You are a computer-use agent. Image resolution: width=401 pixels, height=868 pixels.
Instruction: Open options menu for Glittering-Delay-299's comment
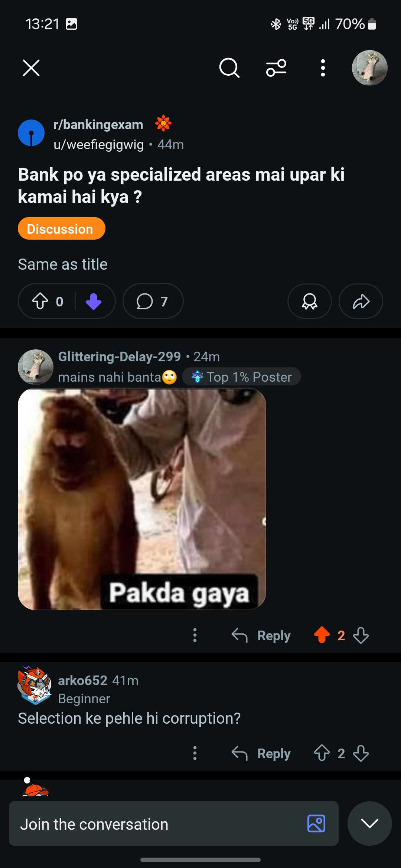[195, 635]
